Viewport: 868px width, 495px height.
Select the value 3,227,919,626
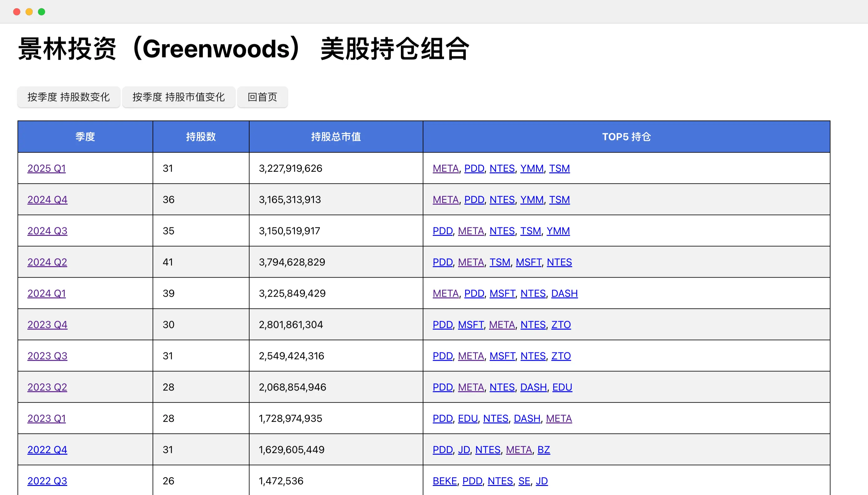[x=290, y=168]
